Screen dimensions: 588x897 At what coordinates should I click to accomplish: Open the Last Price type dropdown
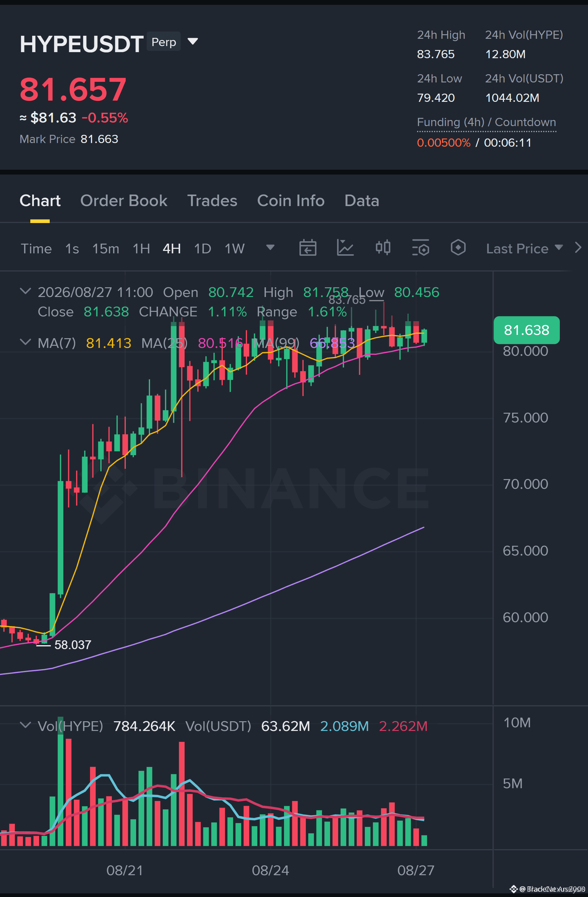click(524, 248)
